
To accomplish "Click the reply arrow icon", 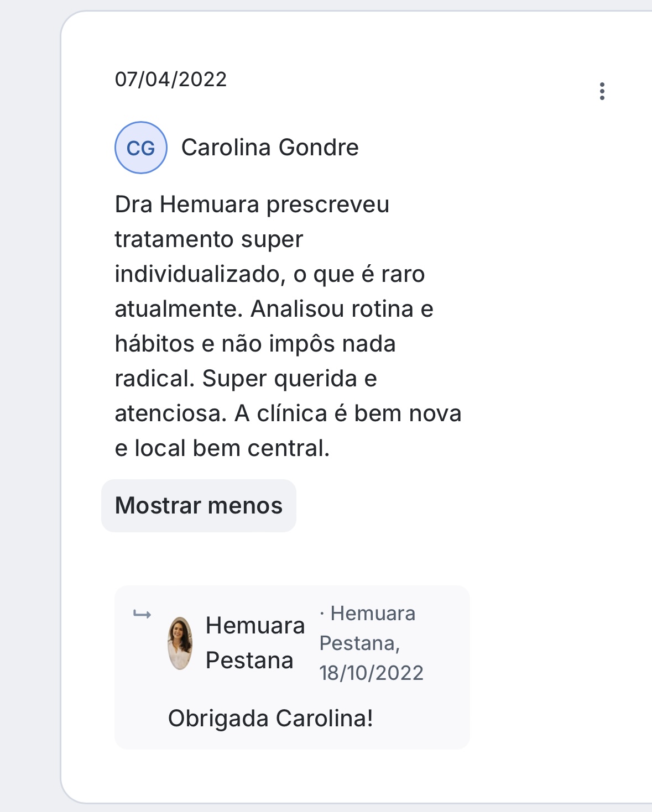I will 142,614.
